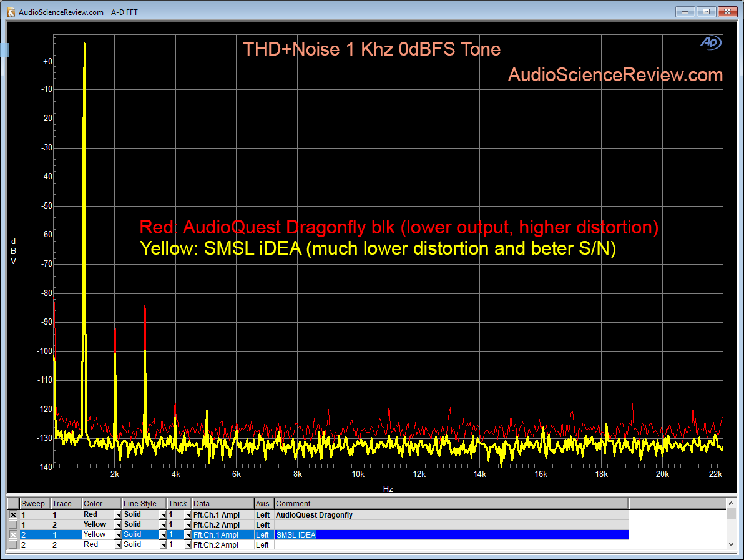
Task: Click the AudioScienceReview.com graph label
Action: pos(615,75)
